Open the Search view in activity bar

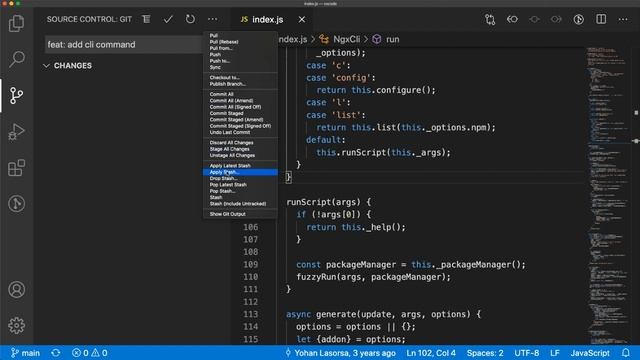pos(16,59)
